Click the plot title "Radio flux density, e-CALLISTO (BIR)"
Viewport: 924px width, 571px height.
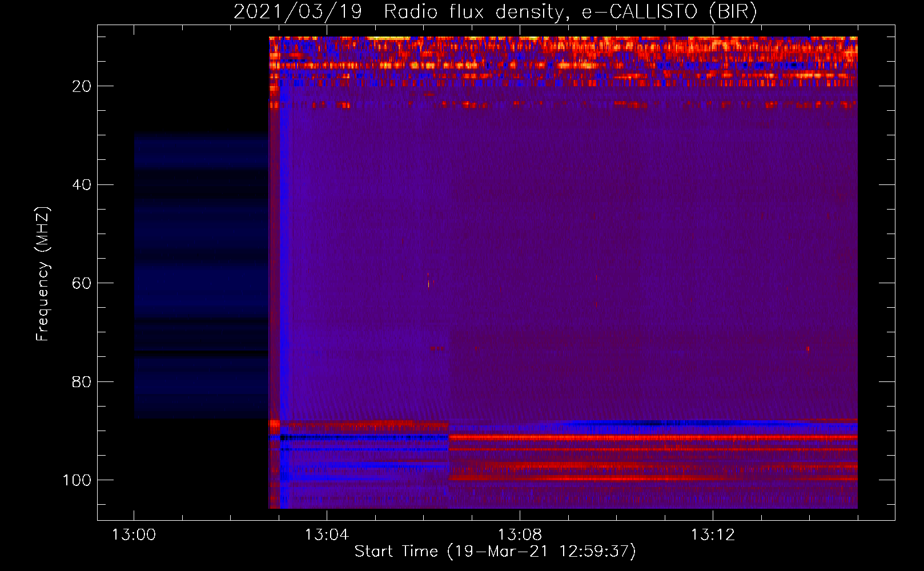tap(570, 11)
